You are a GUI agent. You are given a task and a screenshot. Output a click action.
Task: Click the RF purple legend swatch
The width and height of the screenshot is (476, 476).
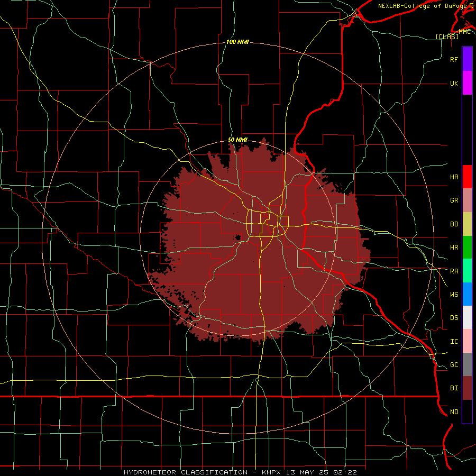pos(467,59)
